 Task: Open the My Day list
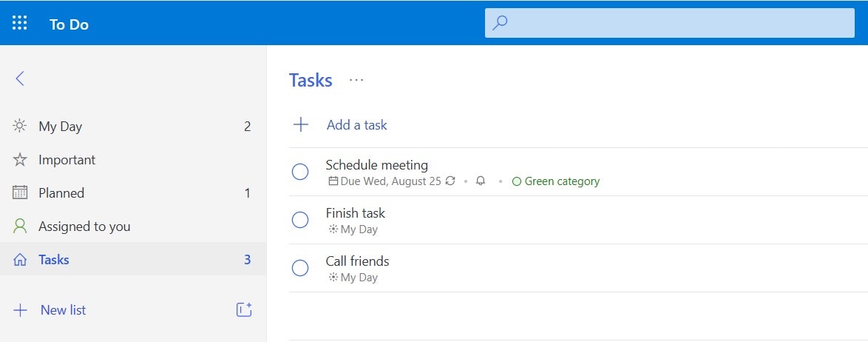61,127
